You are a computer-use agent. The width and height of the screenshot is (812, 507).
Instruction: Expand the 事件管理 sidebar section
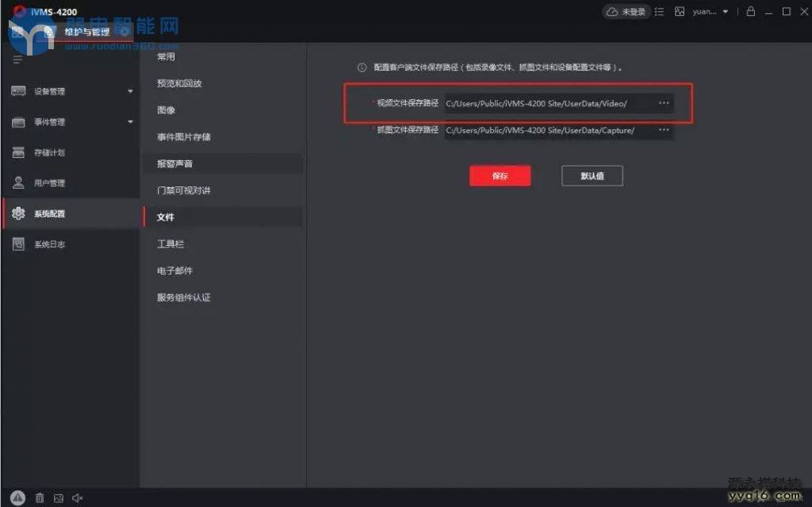(x=70, y=122)
